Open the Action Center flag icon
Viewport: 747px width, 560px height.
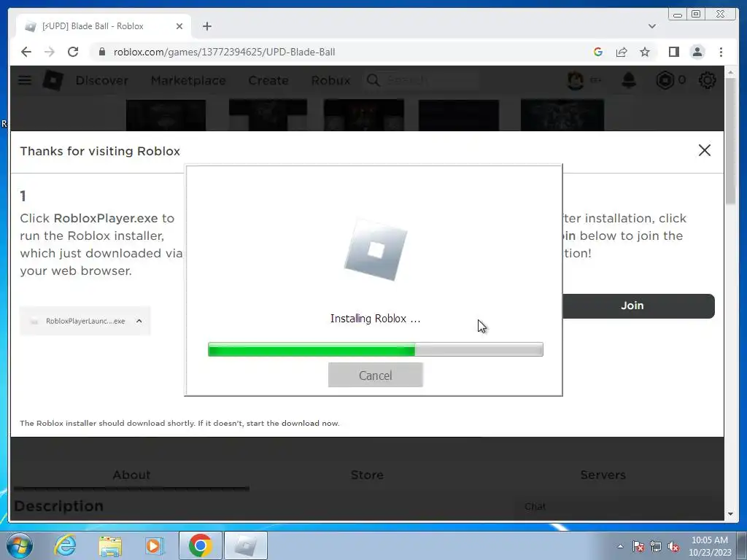pyautogui.click(x=638, y=546)
